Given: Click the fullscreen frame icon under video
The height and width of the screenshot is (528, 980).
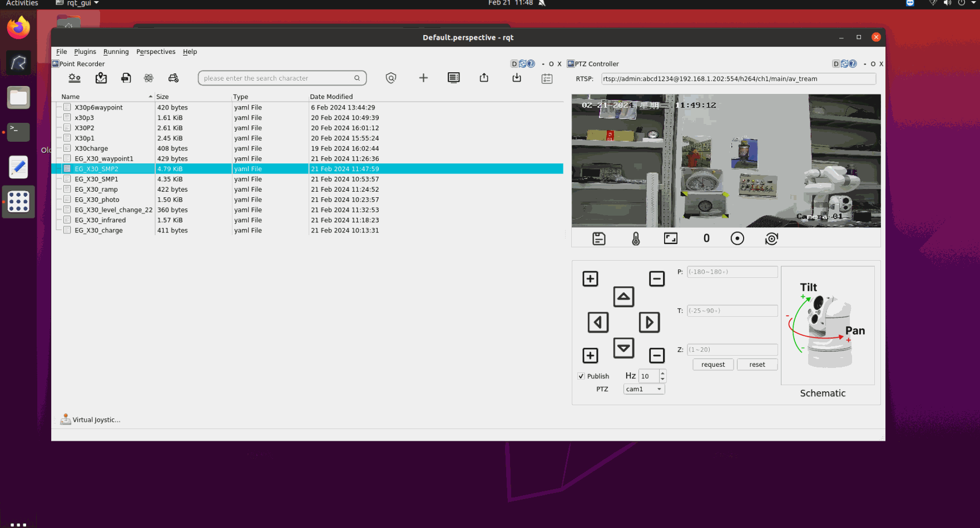Looking at the screenshot, I should pos(671,239).
